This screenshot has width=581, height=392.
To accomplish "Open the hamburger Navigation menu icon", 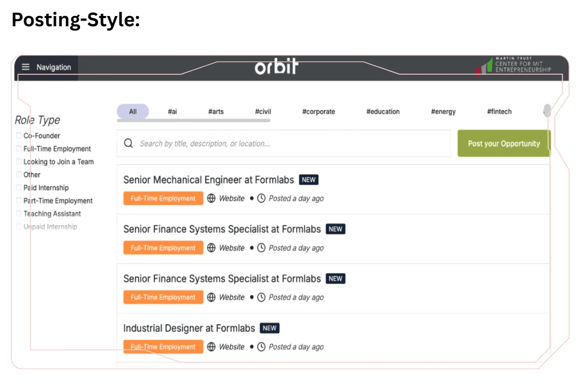I will click(25, 67).
